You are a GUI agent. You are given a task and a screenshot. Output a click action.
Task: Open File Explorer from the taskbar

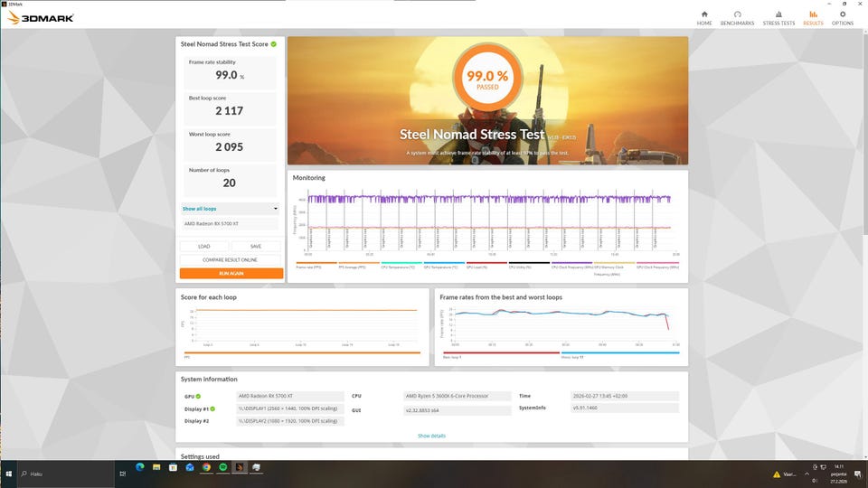(x=156, y=467)
